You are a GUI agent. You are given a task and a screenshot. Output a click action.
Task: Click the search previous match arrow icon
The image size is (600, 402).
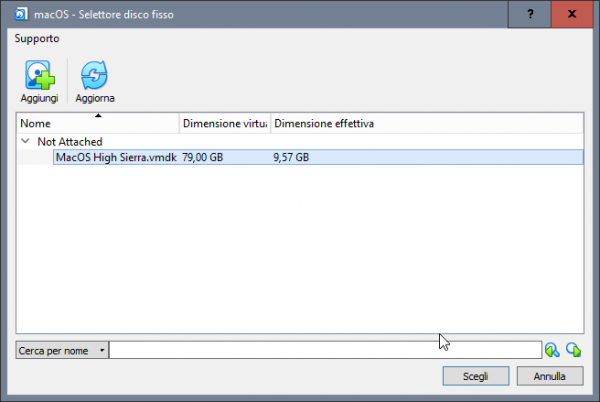coord(552,350)
